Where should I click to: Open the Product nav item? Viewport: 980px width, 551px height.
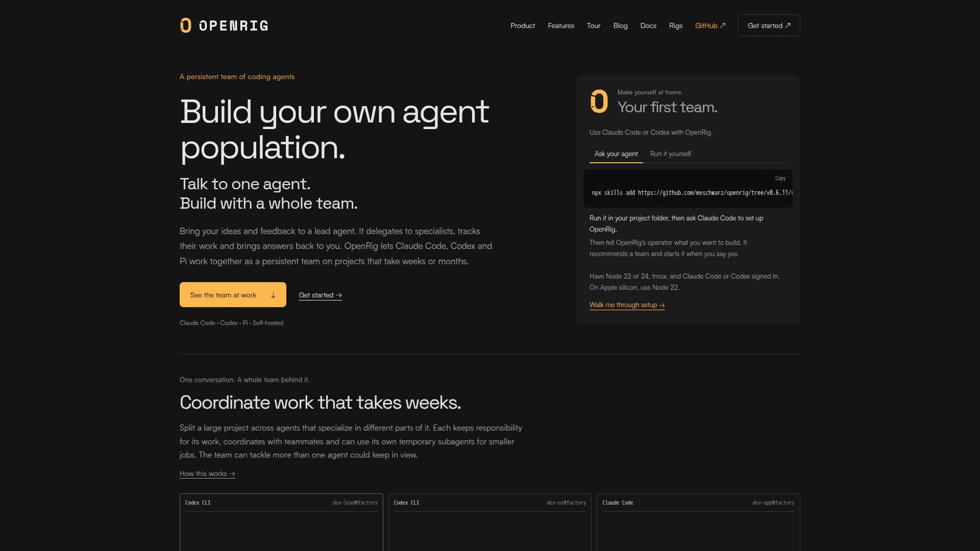523,26
